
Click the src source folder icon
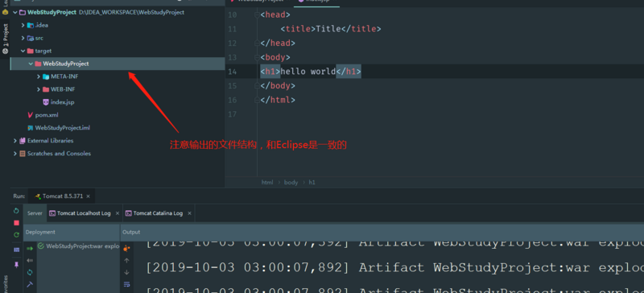pyautogui.click(x=30, y=38)
